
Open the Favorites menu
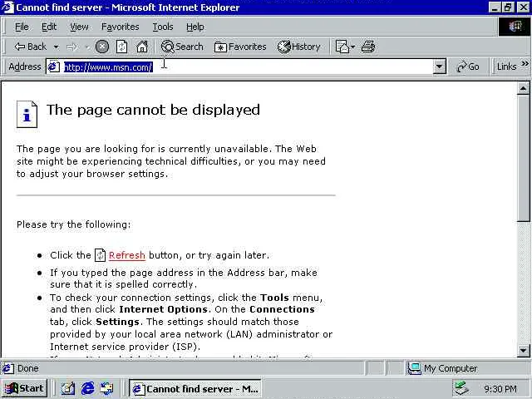click(120, 27)
